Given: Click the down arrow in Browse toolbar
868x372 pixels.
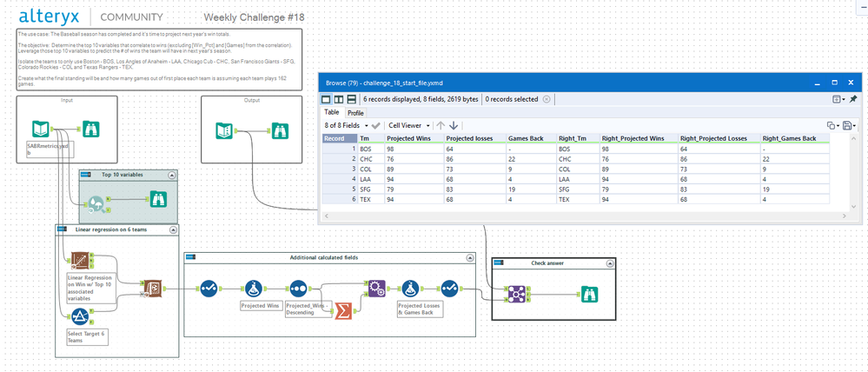Looking at the screenshot, I should pyautogui.click(x=454, y=126).
